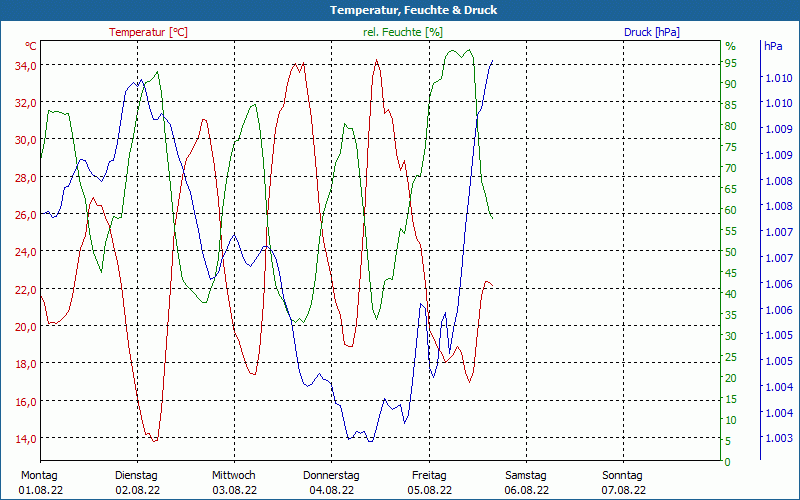This screenshot has height=500, width=800.
Task: Click the '30,0' temperature axis value
Action: (26, 140)
